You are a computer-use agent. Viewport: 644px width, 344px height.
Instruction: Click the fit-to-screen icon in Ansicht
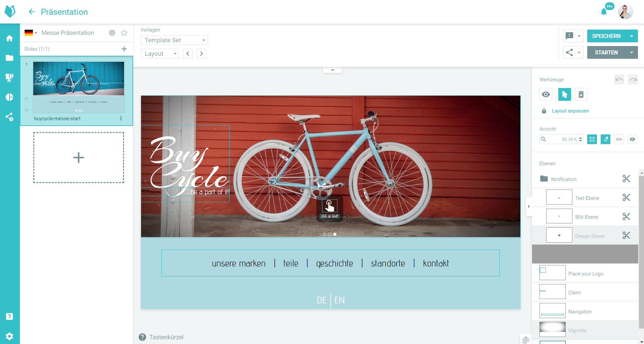pyautogui.click(x=592, y=139)
